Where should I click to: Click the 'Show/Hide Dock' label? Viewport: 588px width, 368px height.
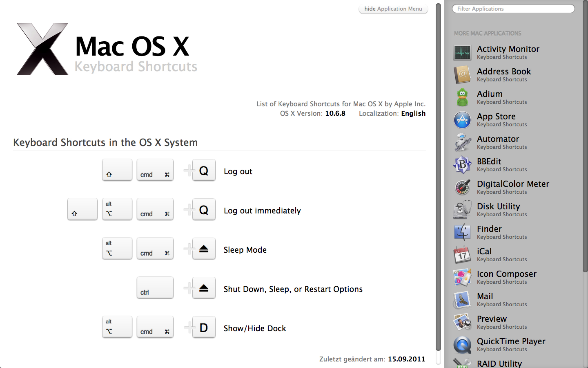point(255,328)
